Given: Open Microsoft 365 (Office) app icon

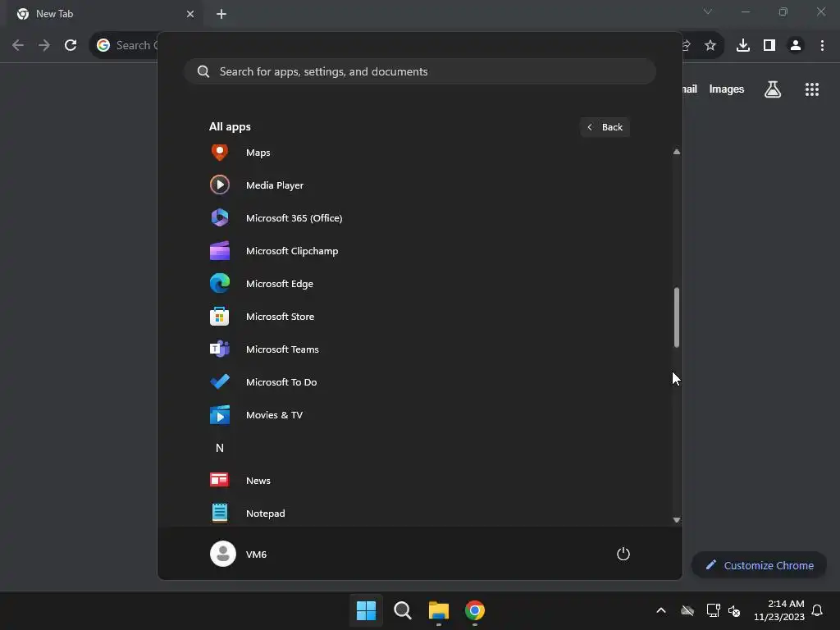Looking at the screenshot, I should click(x=220, y=217).
